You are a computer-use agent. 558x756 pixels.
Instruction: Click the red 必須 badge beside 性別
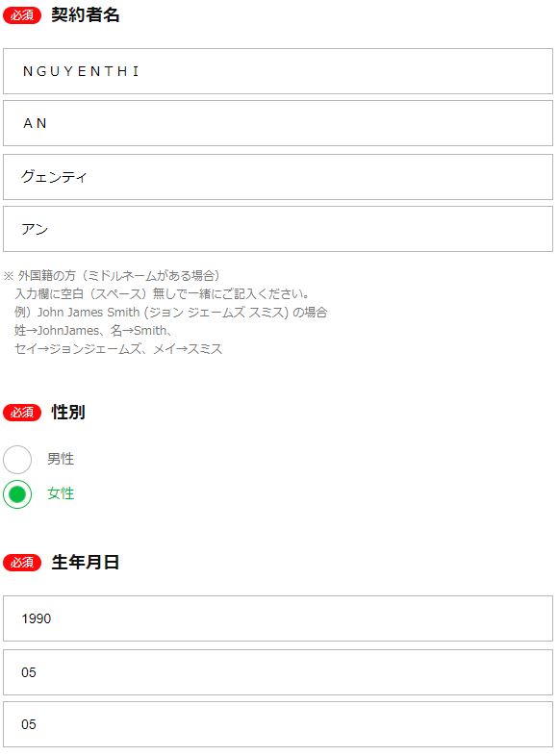coord(22,413)
